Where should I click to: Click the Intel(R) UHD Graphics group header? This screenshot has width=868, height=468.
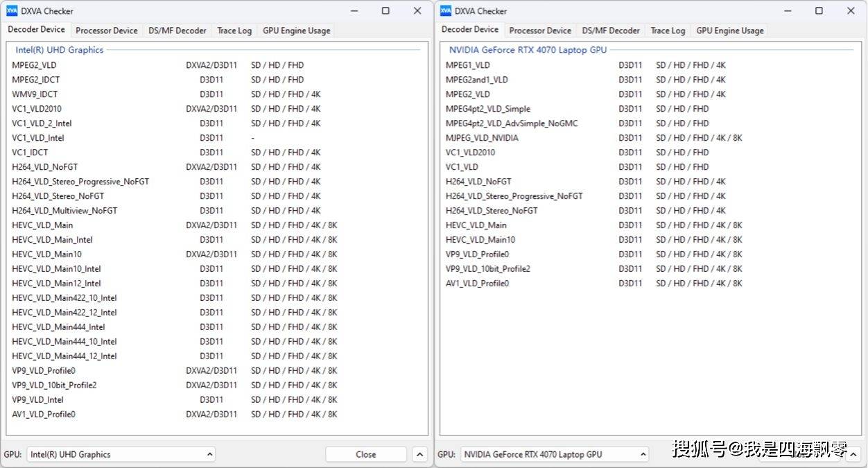click(x=60, y=50)
